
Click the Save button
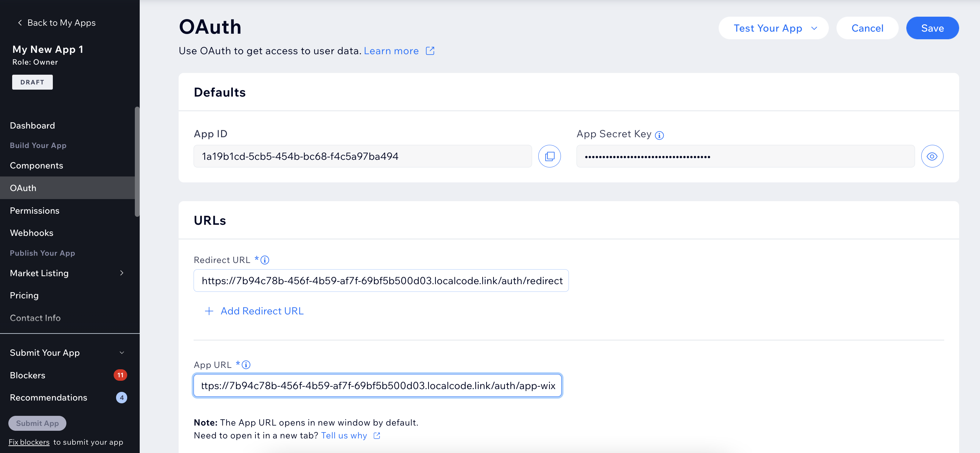[932, 28]
